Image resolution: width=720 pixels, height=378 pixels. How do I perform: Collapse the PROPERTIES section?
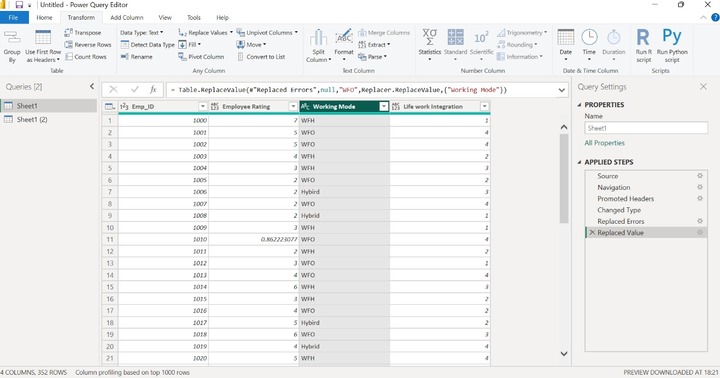(579, 105)
